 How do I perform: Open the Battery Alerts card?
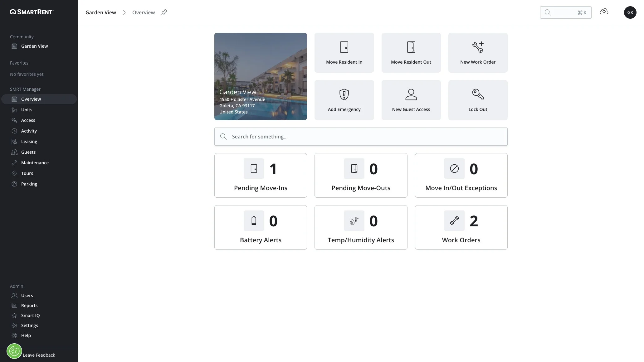pyautogui.click(x=261, y=227)
